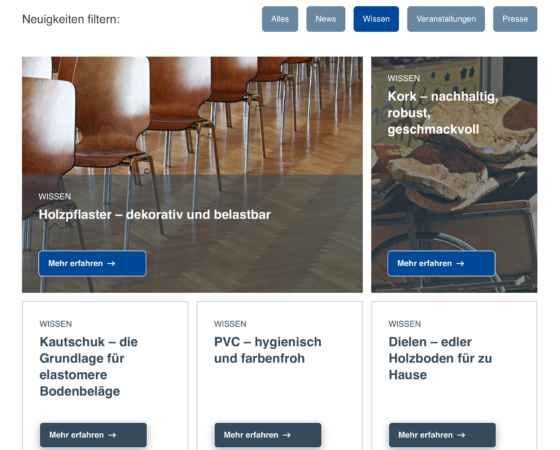
Task: Open Mehr erfahren under Dielen card
Action: 442,435
